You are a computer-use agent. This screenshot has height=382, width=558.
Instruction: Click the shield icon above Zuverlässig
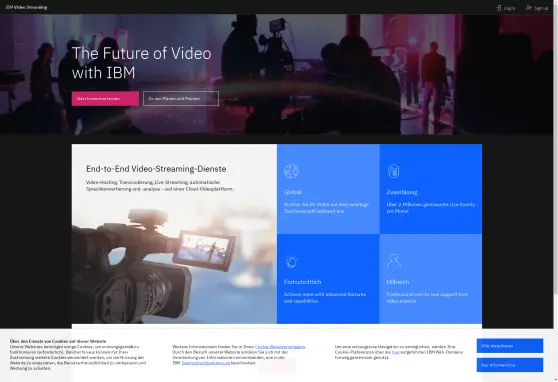coord(394,171)
